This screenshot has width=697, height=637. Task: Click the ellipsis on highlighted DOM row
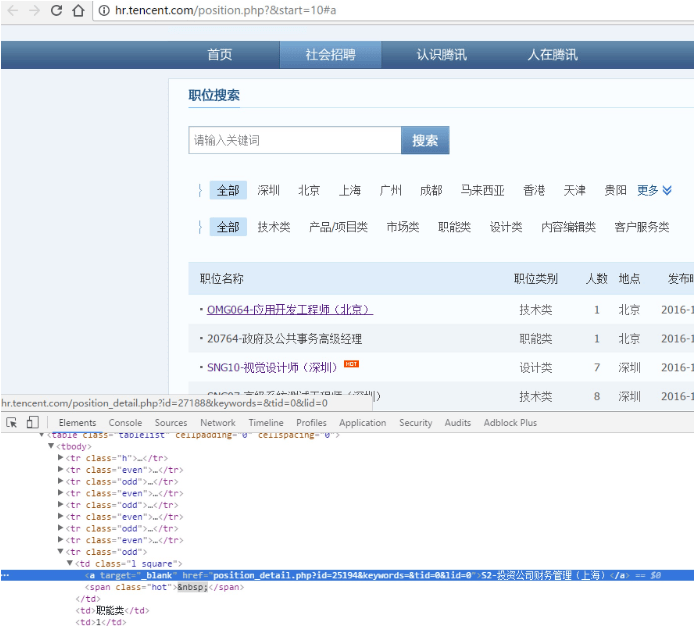5,575
